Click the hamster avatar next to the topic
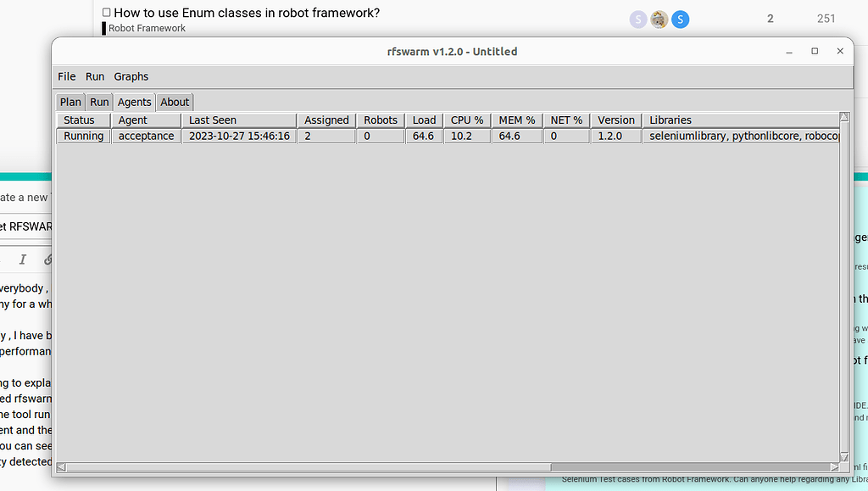The height and width of the screenshot is (491, 868). (x=659, y=19)
